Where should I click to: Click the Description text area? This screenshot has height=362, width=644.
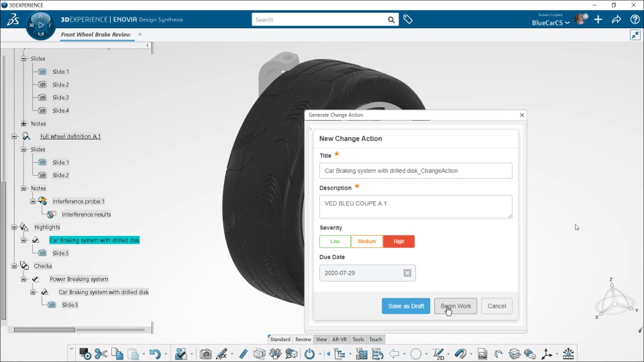pos(416,207)
